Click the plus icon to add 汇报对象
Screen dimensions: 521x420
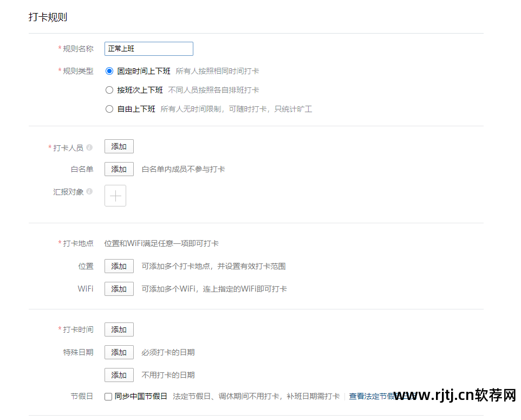pos(115,196)
